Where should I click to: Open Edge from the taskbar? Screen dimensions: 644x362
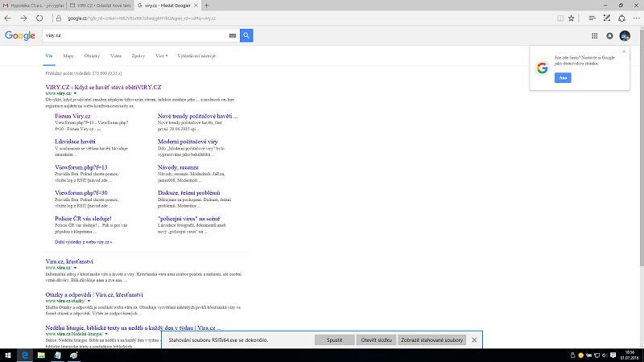coord(25,356)
